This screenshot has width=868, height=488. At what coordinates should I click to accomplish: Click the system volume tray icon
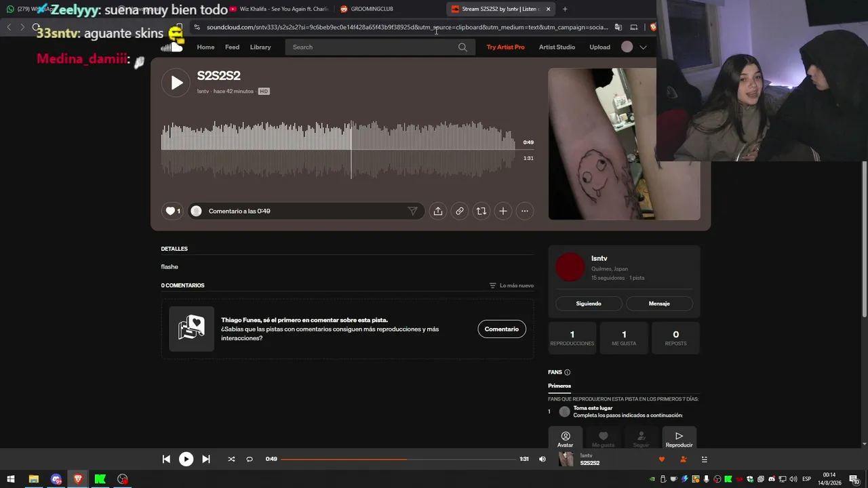[792, 479]
